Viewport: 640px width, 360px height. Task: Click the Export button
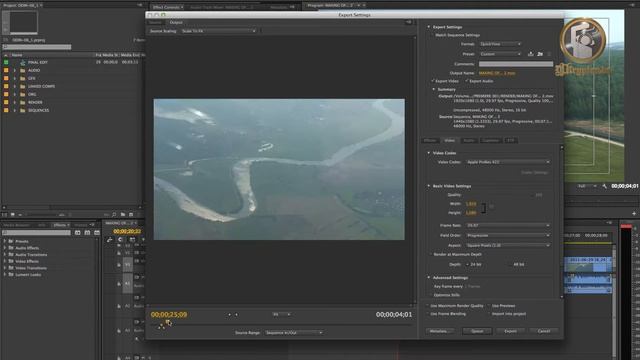click(x=510, y=331)
